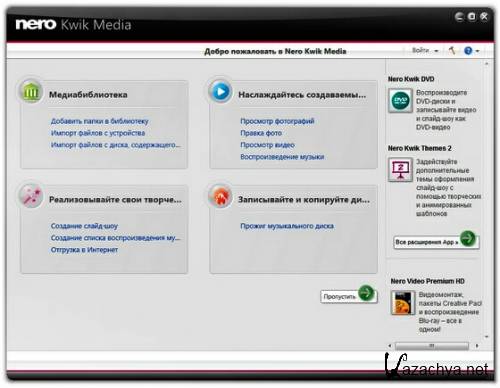The image size is (500, 388).
Task: Open the Nero Kwik DVD icon
Action: (400, 100)
